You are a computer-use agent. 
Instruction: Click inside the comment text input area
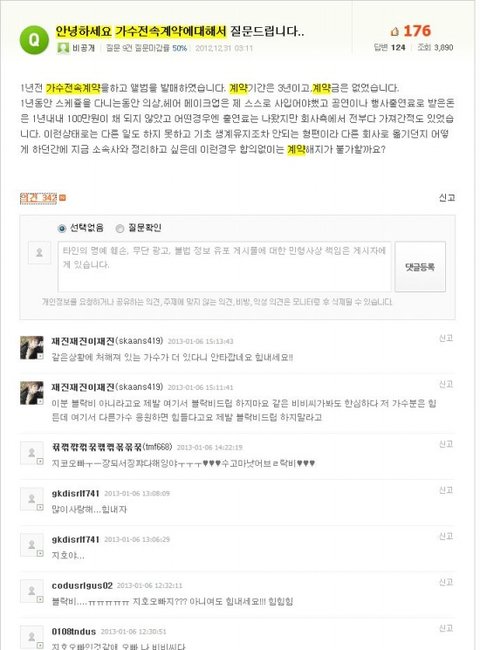tap(224, 267)
